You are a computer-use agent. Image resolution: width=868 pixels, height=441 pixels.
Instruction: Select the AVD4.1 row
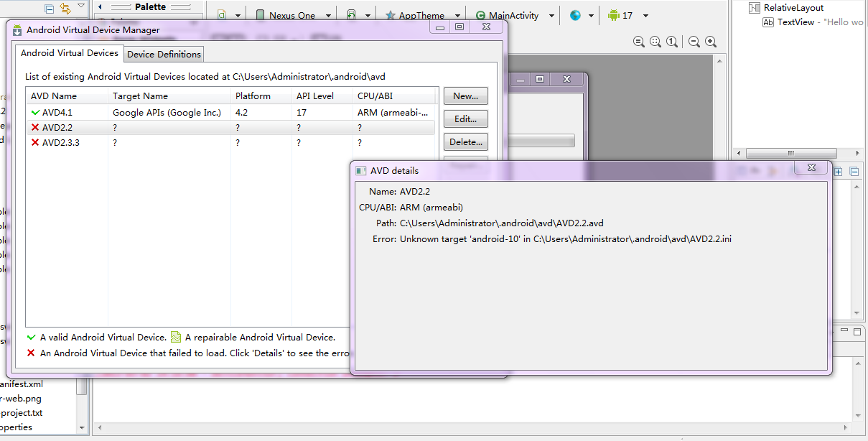tap(230, 113)
